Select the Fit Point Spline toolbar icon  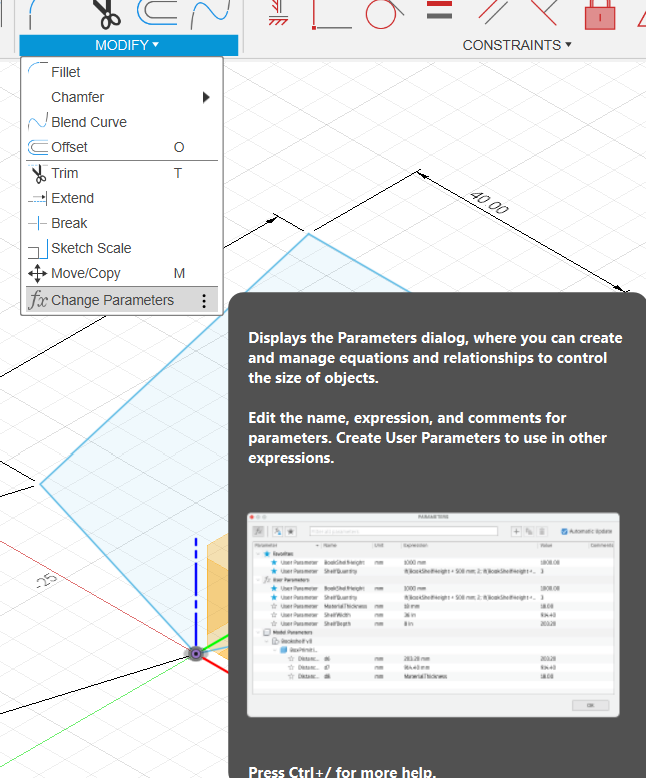210,14
